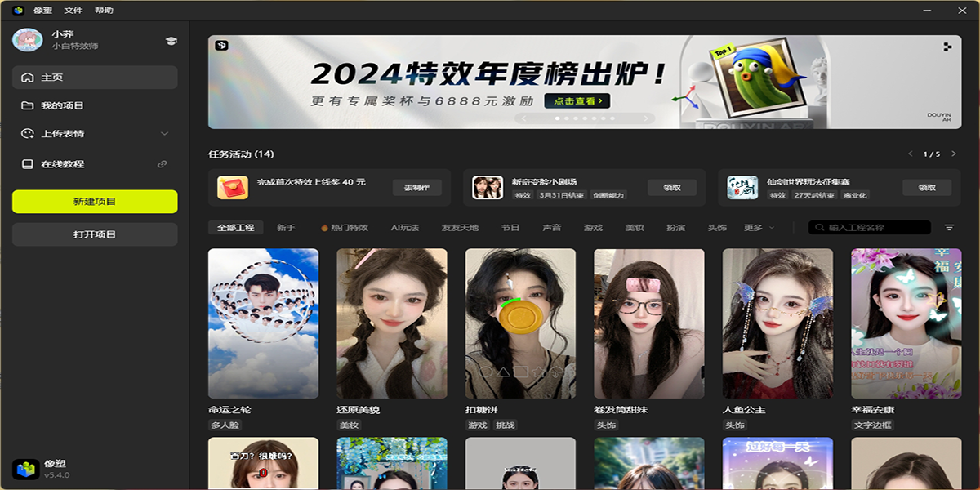Open 在线教程 book icon
Viewport: 980px width, 490px height.
tap(27, 163)
